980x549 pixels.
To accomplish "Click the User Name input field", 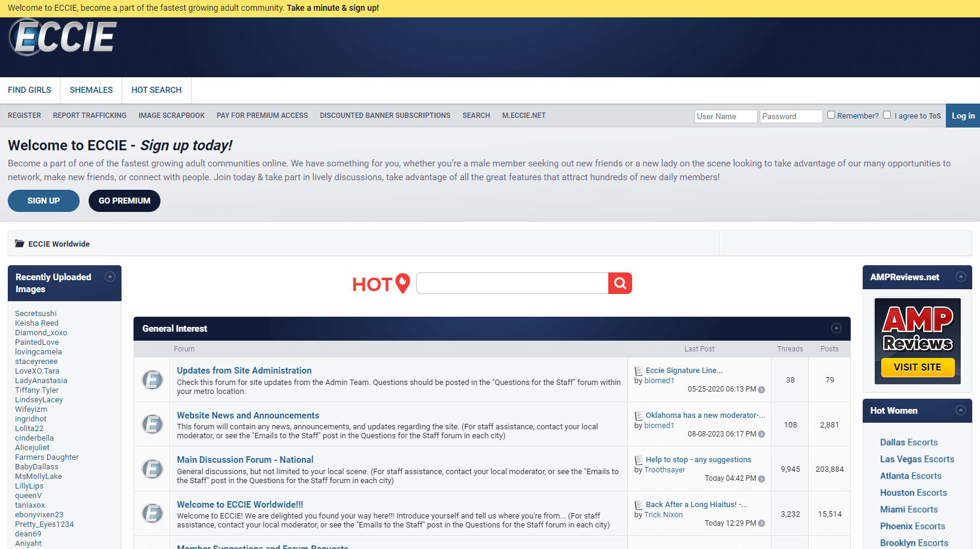I will [726, 116].
